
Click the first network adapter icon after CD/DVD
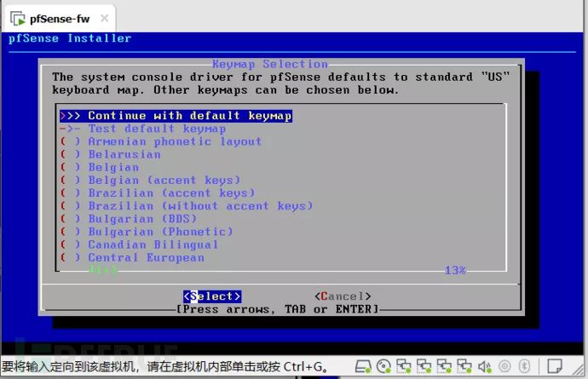403,366
